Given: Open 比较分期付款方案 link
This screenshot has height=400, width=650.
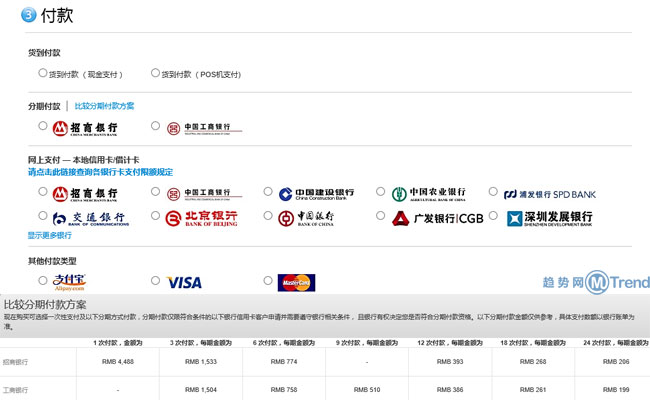Looking at the screenshot, I should pos(104,106).
